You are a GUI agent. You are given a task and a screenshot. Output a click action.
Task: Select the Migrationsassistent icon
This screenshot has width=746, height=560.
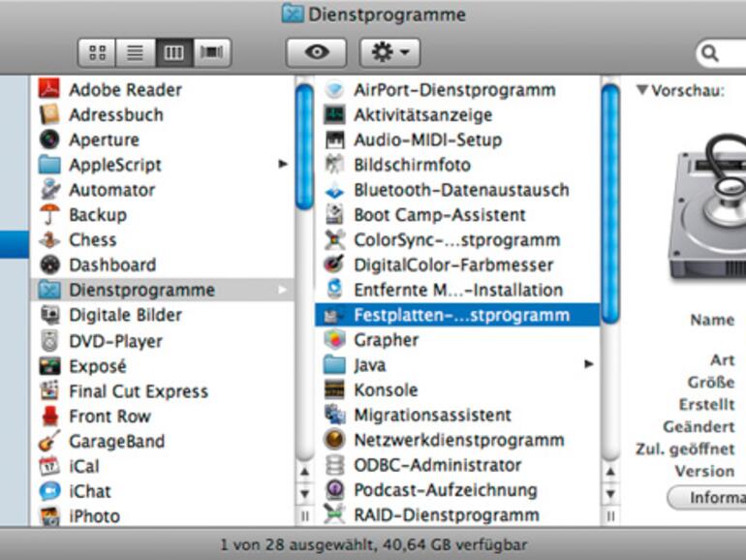coord(334,415)
